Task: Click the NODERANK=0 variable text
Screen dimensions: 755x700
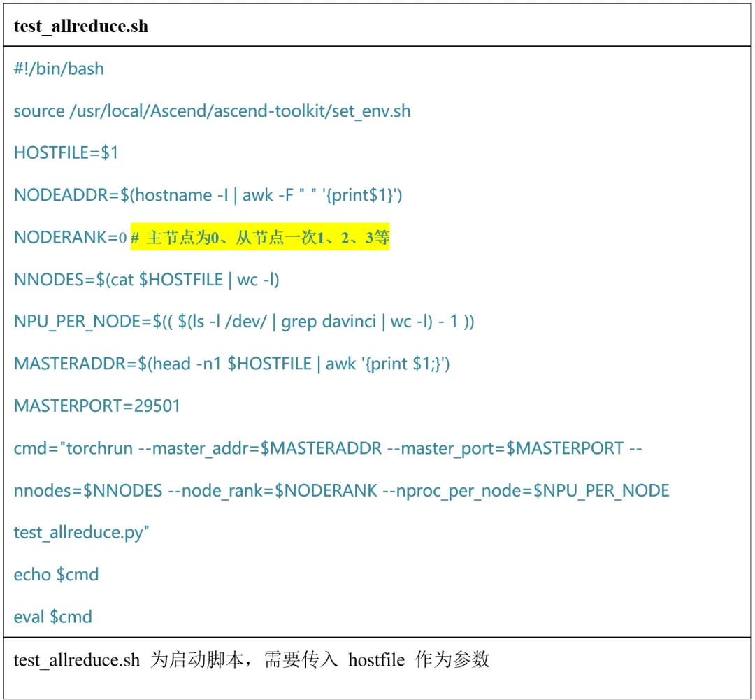Action: (70, 238)
